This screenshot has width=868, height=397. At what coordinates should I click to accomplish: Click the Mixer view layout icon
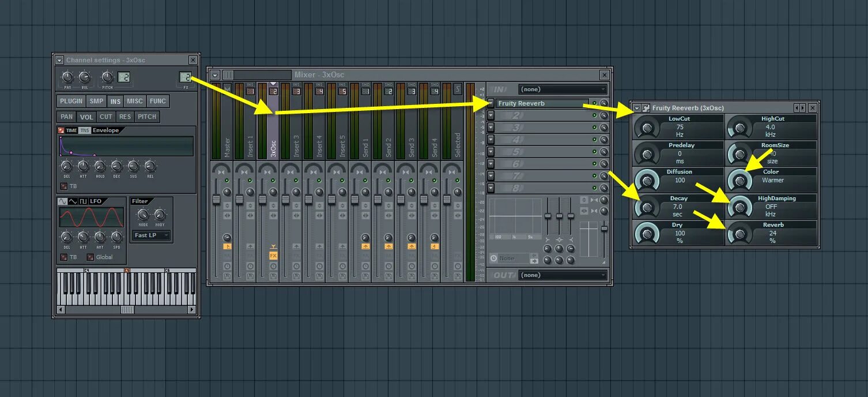228,75
